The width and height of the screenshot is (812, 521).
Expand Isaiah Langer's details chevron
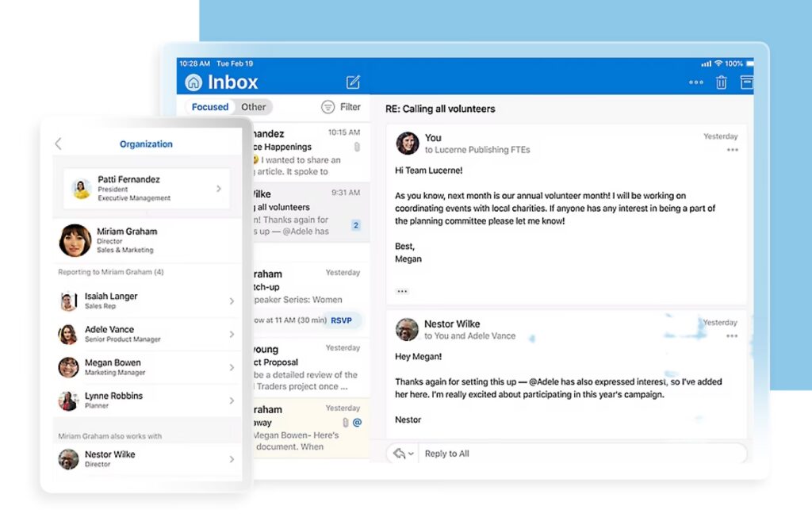tap(232, 301)
